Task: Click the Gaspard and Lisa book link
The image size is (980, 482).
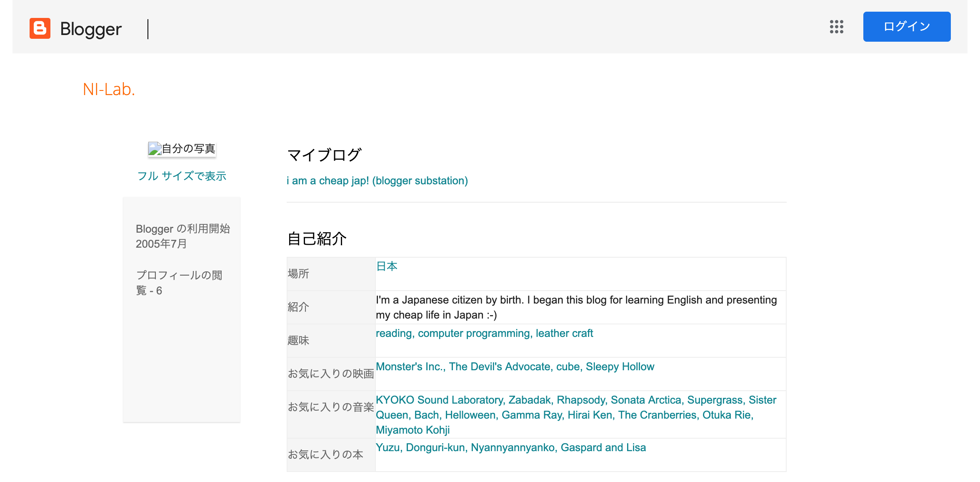Action: [x=603, y=447]
